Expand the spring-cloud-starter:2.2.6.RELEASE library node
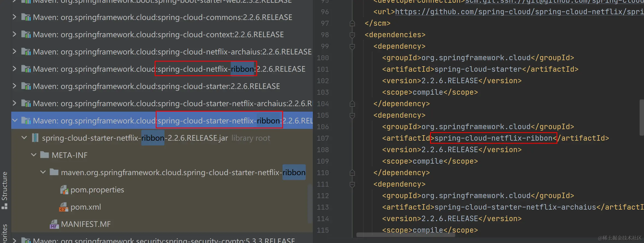This screenshot has height=243, width=644. point(14,86)
